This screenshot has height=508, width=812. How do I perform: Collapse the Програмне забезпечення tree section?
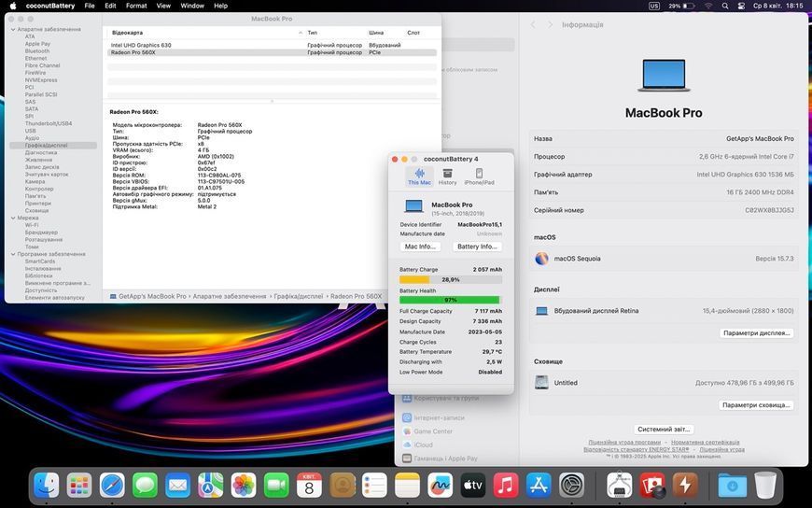[x=13, y=255]
